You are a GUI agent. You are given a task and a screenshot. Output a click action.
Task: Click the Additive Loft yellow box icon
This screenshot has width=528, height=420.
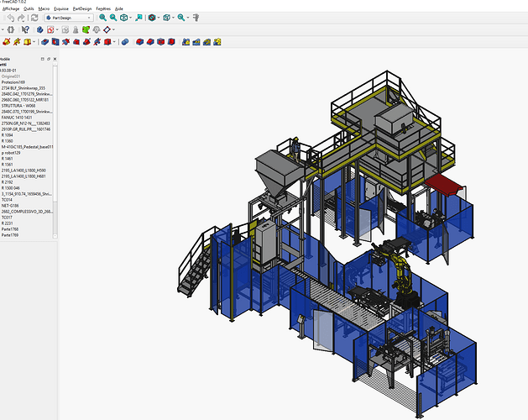pos(27,42)
